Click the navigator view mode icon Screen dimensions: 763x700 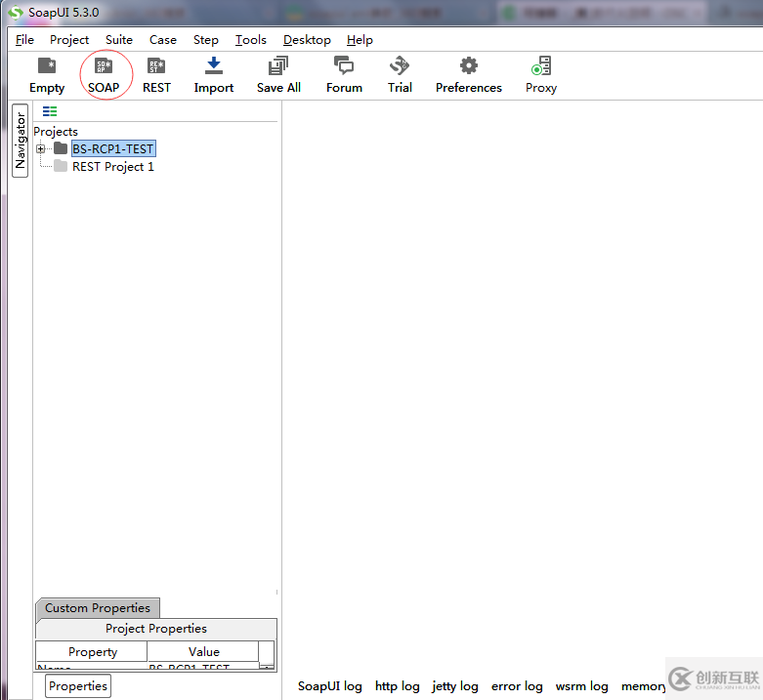point(50,111)
